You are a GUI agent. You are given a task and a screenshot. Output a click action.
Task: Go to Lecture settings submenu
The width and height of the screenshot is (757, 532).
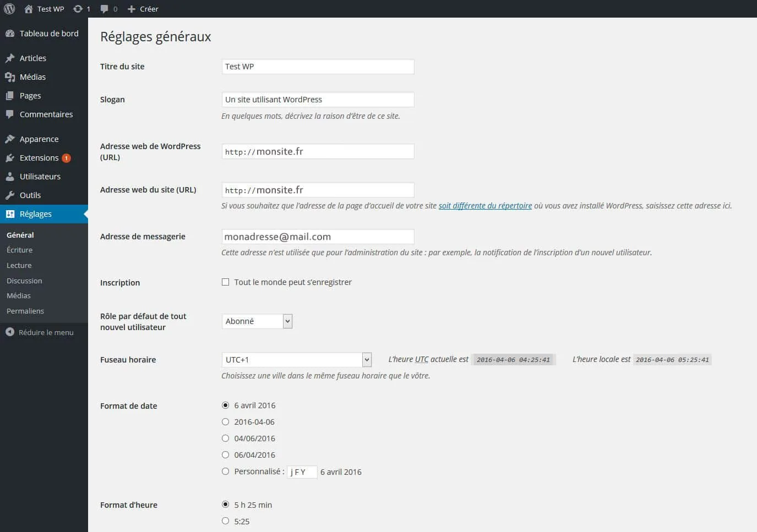click(x=19, y=265)
